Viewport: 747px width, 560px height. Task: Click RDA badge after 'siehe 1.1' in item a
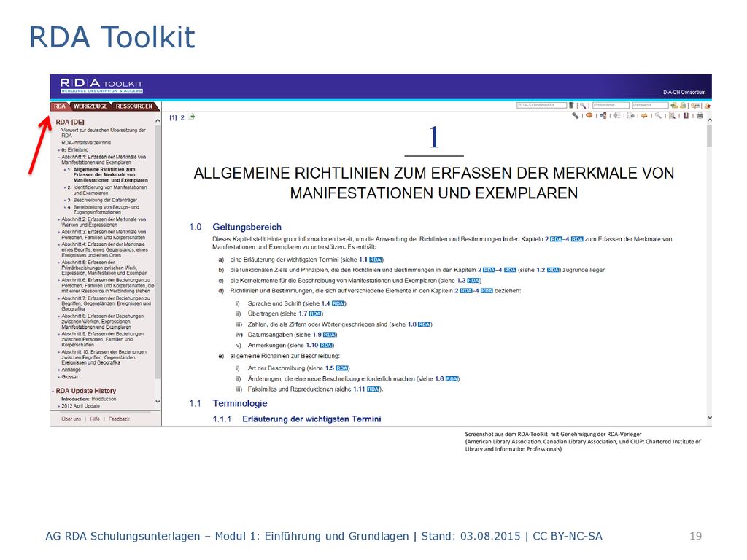pos(376,260)
